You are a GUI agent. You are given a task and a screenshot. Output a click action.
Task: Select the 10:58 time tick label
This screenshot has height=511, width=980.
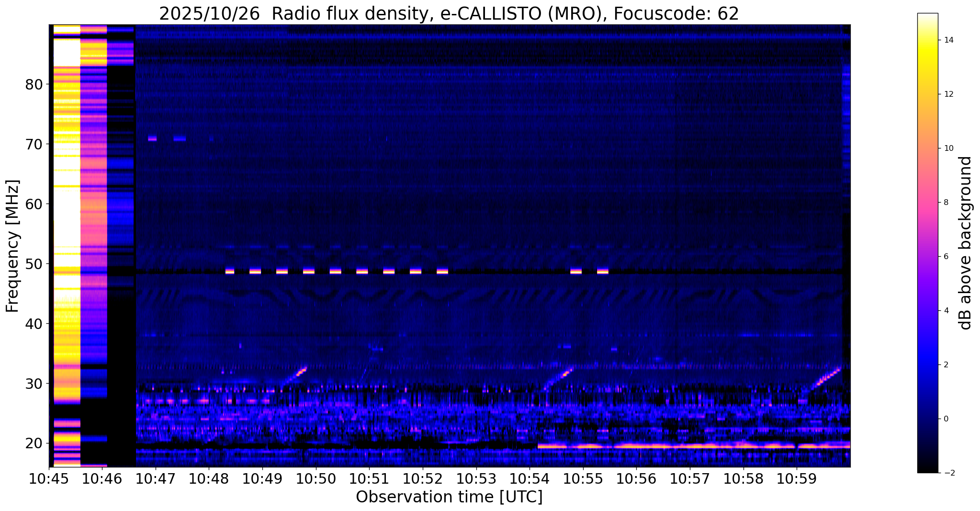tap(743, 479)
